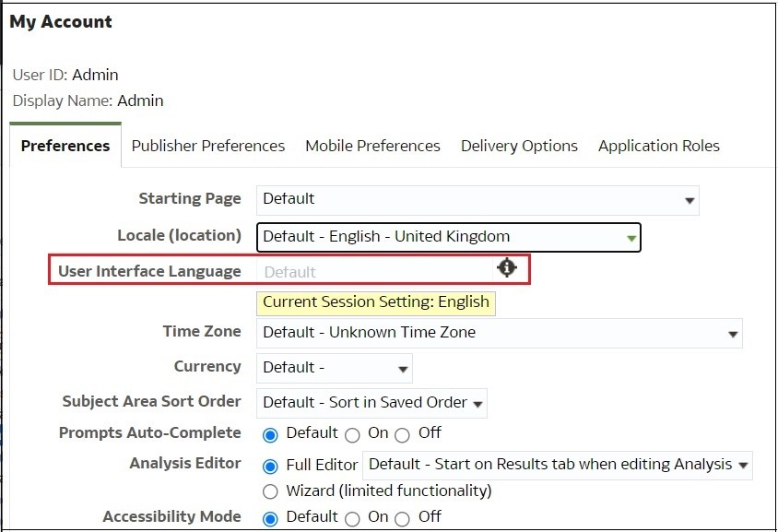This screenshot has height=532, width=778.
Task: Turn Accessibility Mode Off
Action: [x=402, y=519]
